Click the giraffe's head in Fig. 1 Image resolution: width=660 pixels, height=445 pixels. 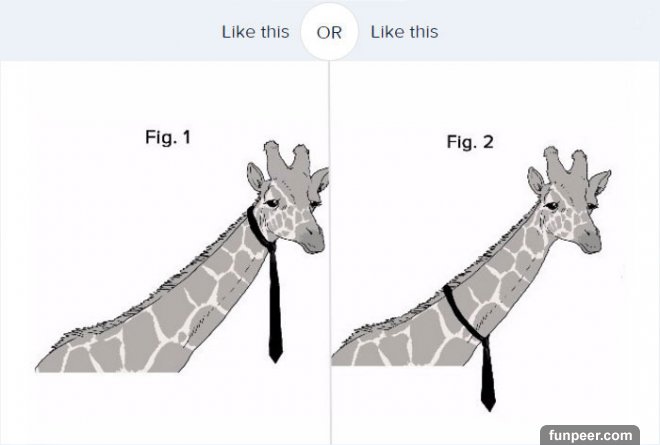click(x=290, y=204)
